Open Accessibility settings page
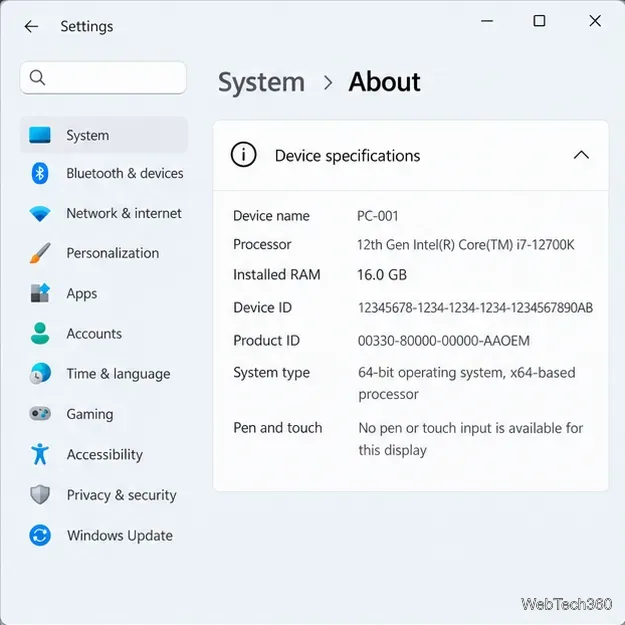 tap(104, 454)
